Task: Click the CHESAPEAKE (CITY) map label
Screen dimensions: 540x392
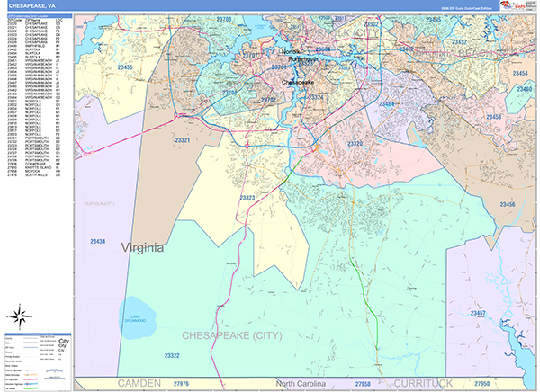Action: point(232,335)
